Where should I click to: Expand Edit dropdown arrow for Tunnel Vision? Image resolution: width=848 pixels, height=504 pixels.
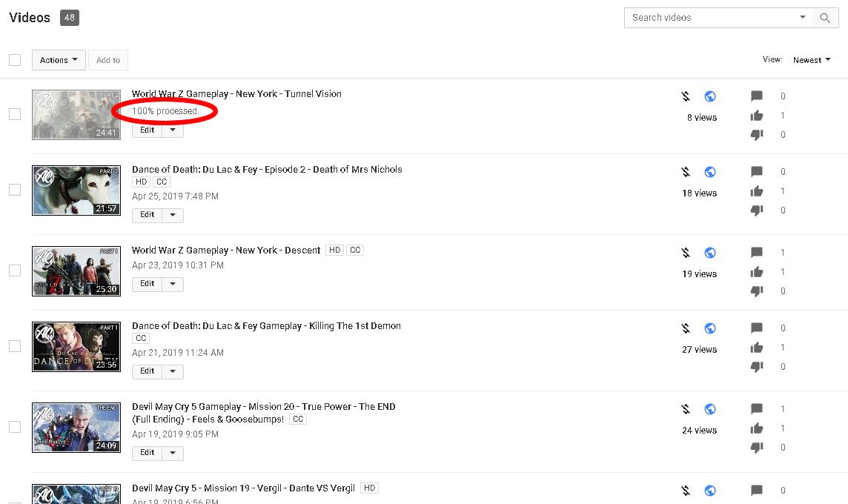(173, 130)
